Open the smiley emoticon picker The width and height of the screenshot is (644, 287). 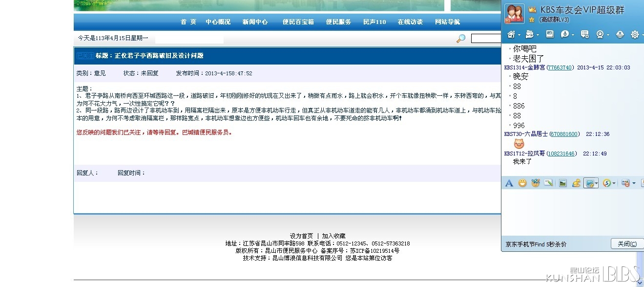tap(522, 183)
